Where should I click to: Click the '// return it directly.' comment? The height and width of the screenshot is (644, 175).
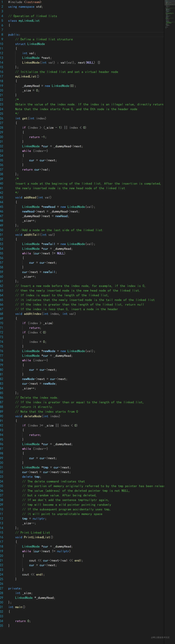(x=34, y=407)
